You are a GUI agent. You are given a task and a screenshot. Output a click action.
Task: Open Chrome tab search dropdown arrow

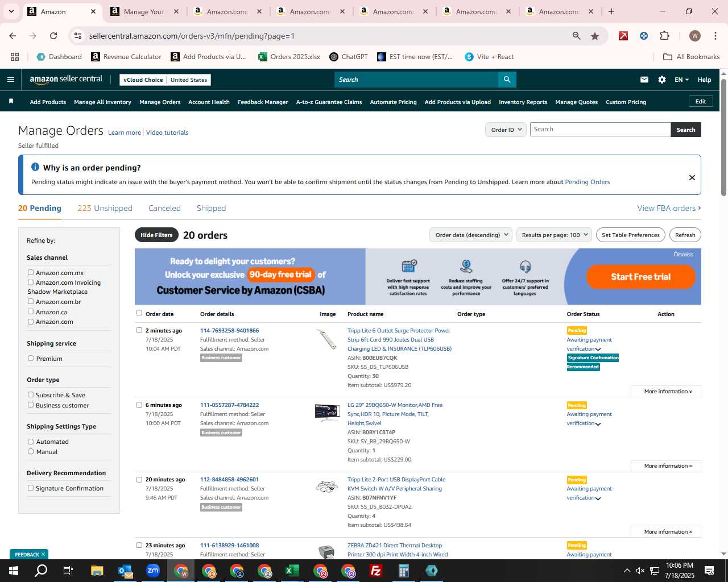[x=11, y=11]
